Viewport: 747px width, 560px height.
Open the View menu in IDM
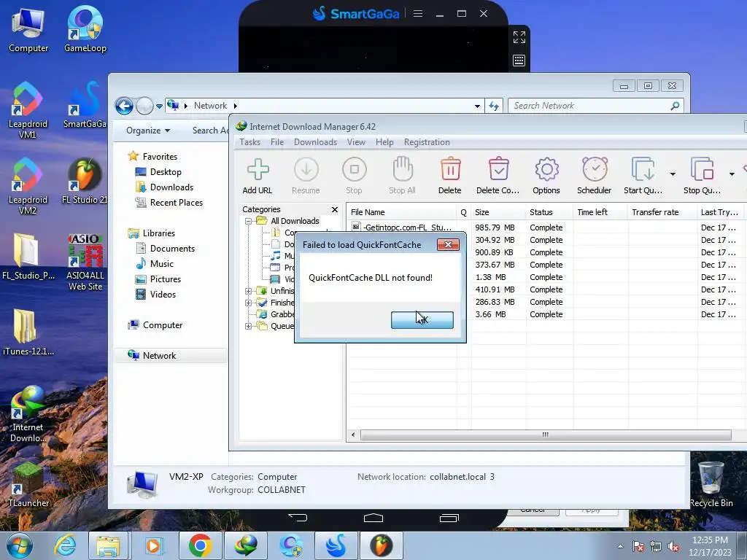pos(356,142)
